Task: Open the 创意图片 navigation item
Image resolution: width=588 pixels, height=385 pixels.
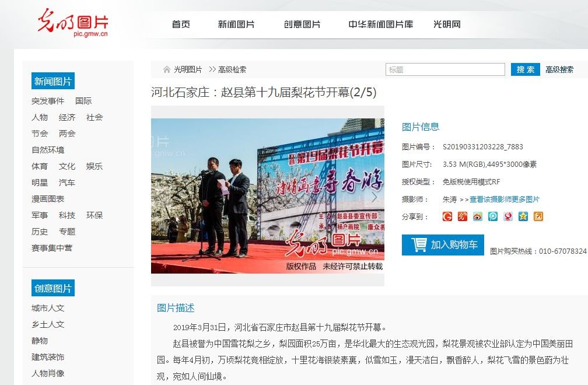Action: point(302,24)
